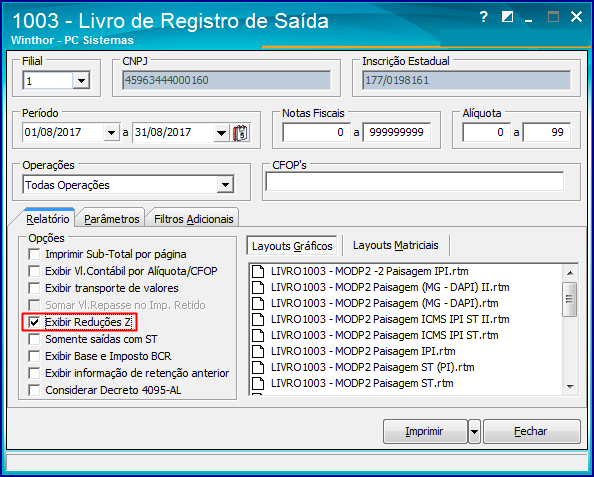Select 'MODP2 Paisagem ICMS IPI ST.rtm' entry
The width and height of the screenshot is (594, 477).
click(x=384, y=335)
